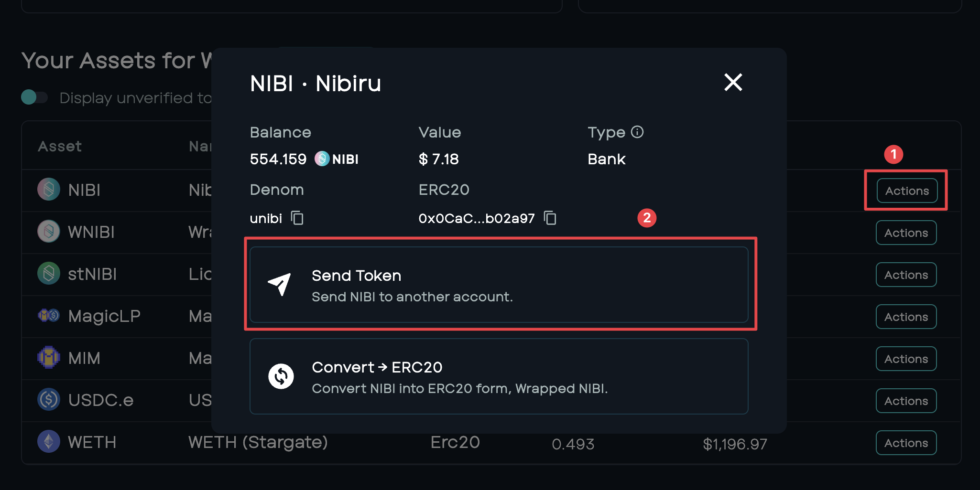Open Actions for the MagicLP row

[906, 317]
